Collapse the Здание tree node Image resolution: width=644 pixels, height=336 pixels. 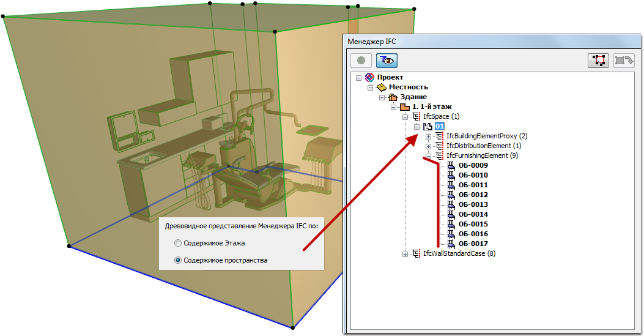pos(382,97)
